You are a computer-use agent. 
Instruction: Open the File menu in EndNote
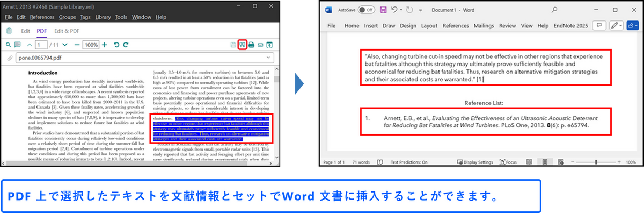9,17
